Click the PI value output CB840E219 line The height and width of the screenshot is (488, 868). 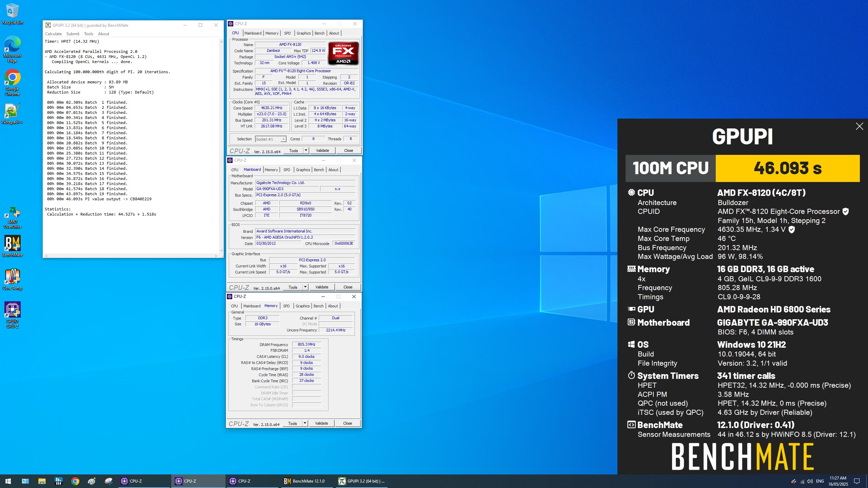(99, 199)
